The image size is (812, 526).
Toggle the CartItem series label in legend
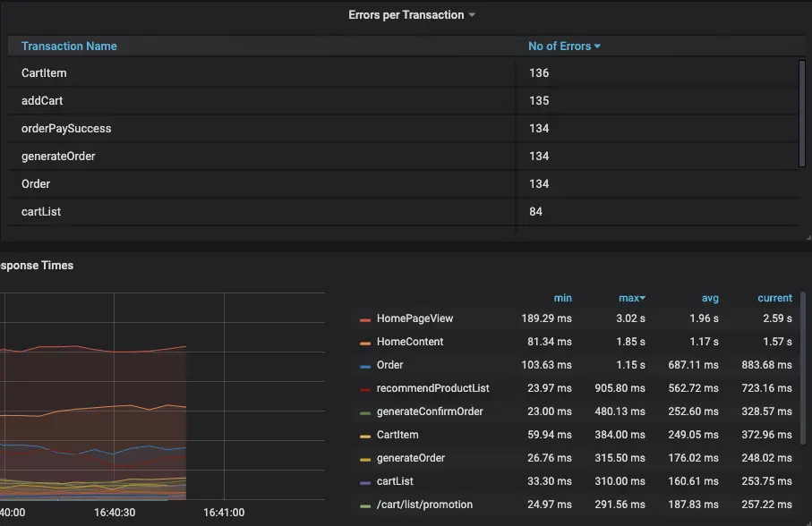pos(397,435)
